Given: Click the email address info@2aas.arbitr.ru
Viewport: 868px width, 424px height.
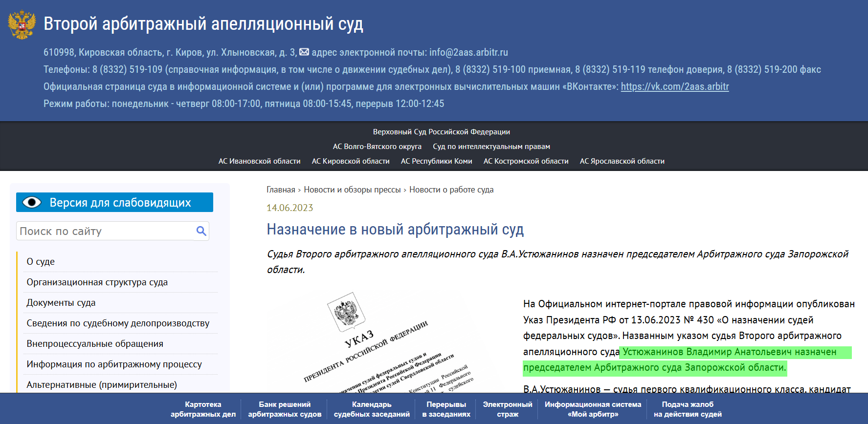Looking at the screenshot, I should (468, 52).
